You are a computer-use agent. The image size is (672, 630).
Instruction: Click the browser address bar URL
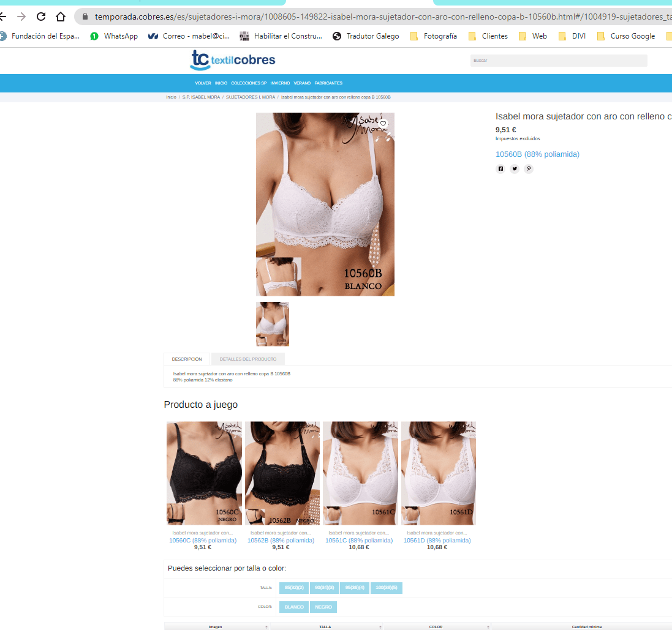pos(382,17)
